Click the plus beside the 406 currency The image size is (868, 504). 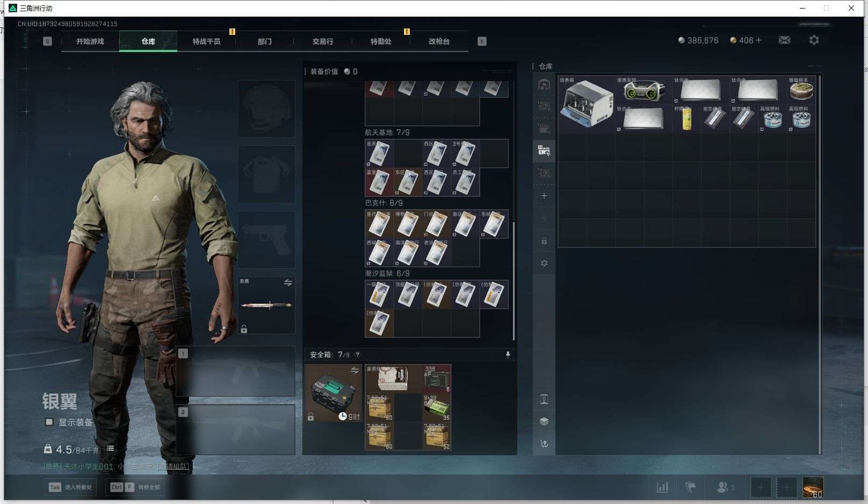(x=758, y=40)
